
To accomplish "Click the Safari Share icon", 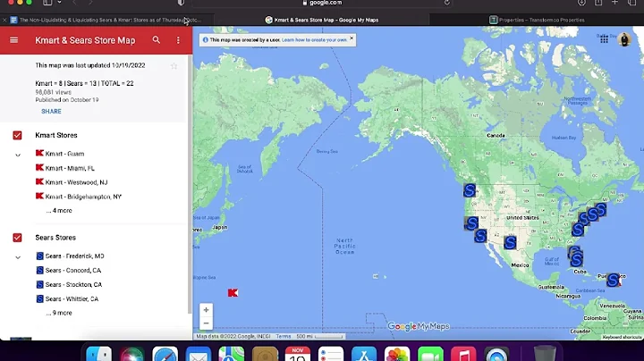I will click(598, 3).
